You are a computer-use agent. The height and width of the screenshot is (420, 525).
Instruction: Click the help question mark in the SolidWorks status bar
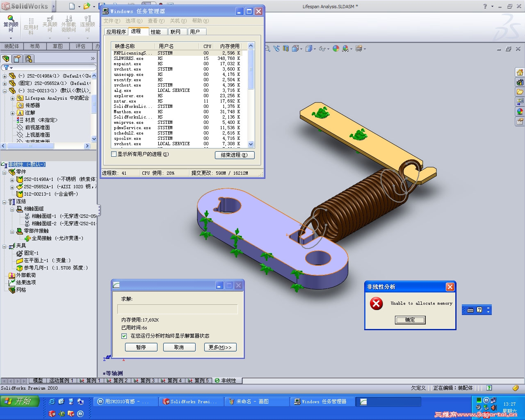(x=489, y=388)
